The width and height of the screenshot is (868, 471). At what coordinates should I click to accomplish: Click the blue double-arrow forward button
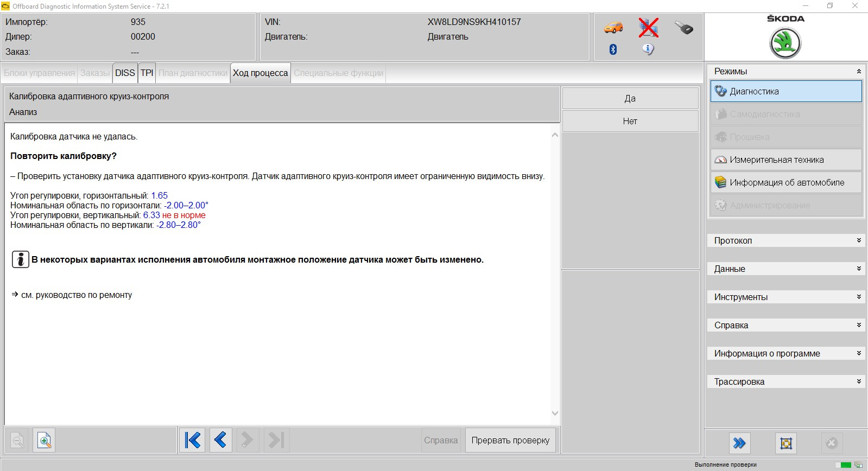click(x=739, y=443)
